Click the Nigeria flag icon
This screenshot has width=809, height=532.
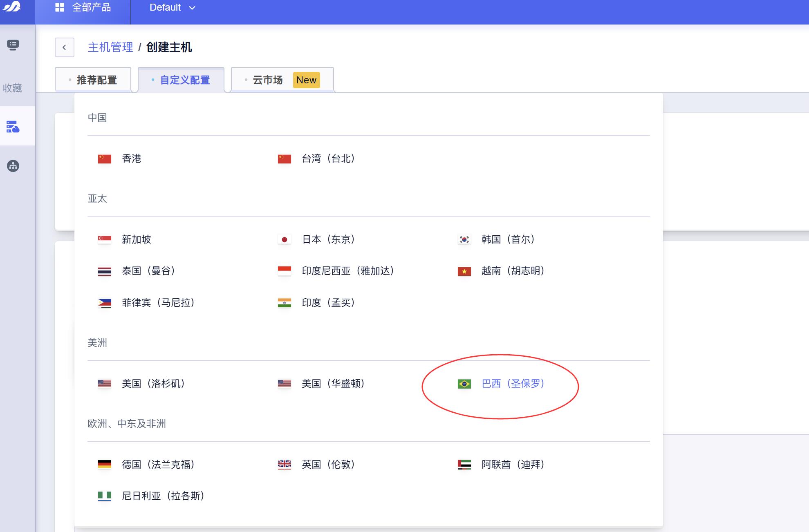click(105, 496)
